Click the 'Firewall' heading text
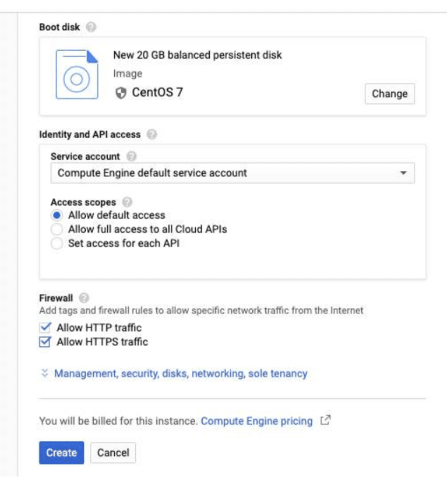448x477 pixels. pos(56,298)
